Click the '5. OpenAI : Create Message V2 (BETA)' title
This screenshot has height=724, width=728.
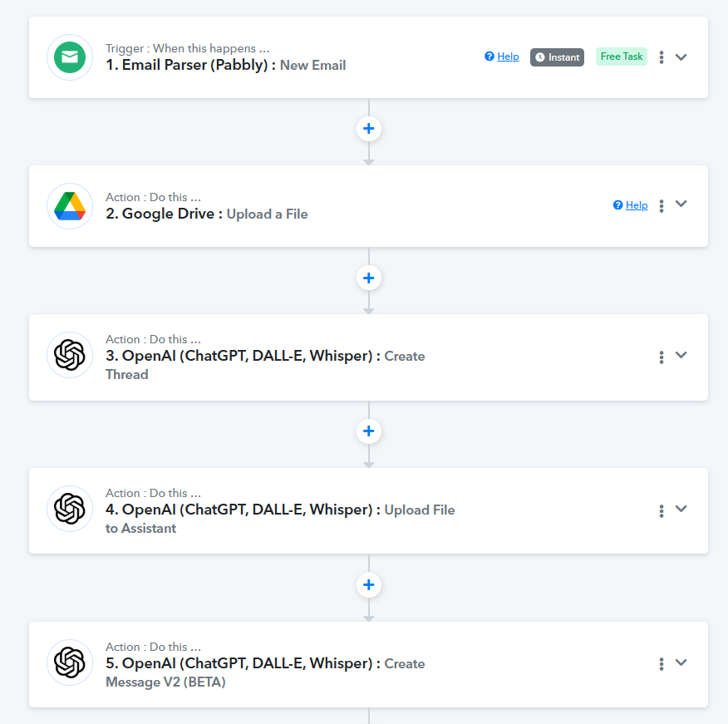[265, 672]
